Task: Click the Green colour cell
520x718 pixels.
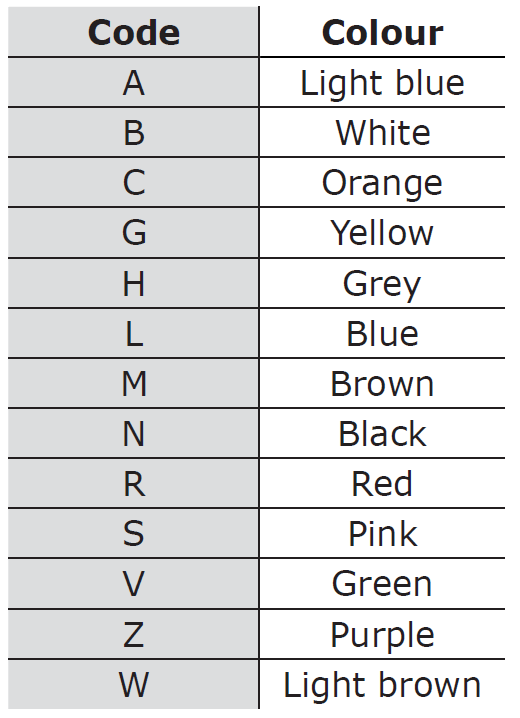Action: coord(382,583)
